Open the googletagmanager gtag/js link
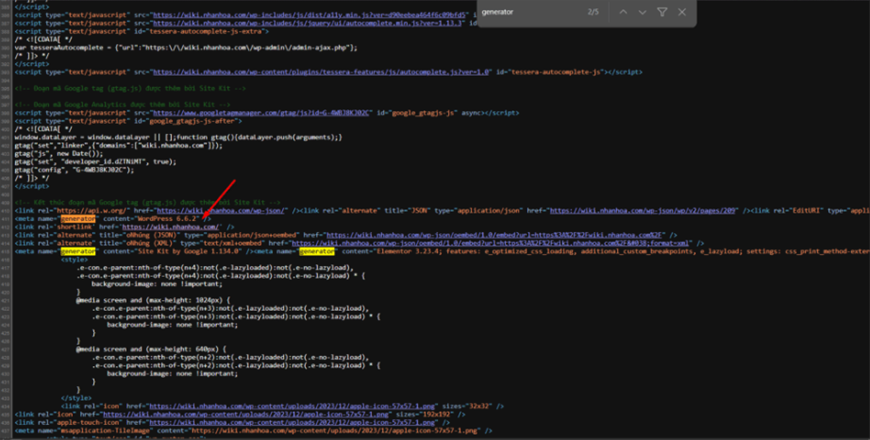870x440 pixels. coord(262,113)
